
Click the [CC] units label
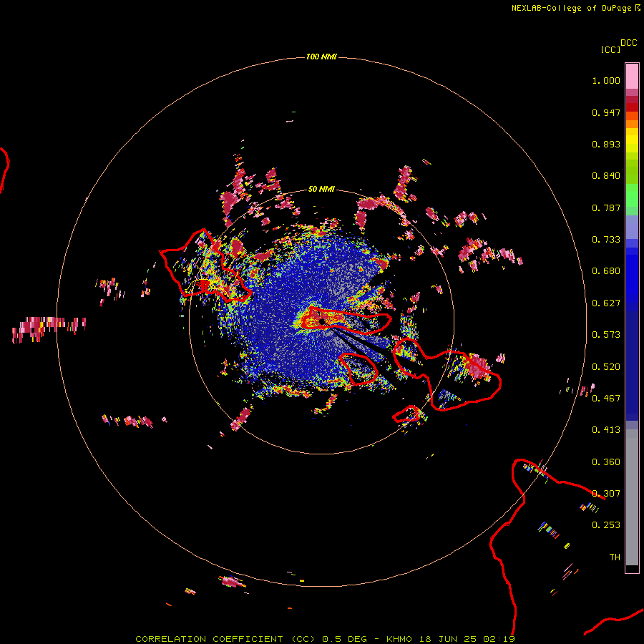click(x=610, y=49)
